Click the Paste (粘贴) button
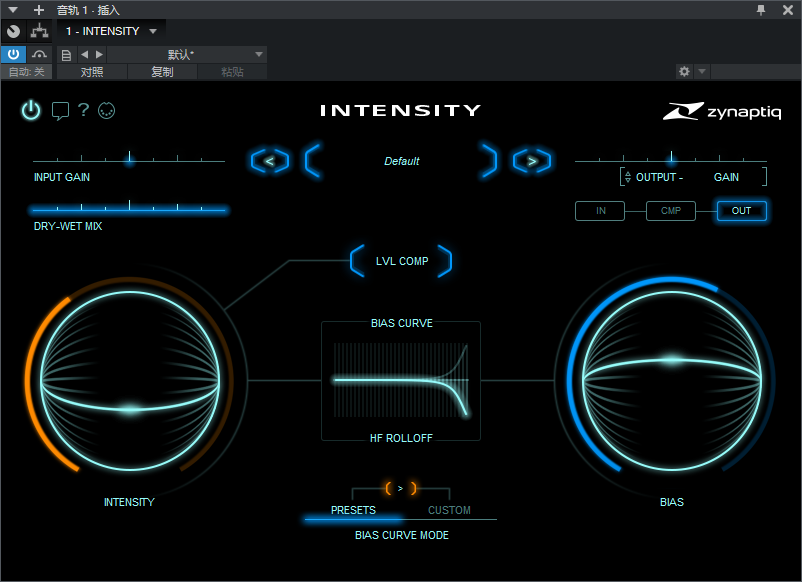This screenshot has width=802, height=582. point(232,72)
